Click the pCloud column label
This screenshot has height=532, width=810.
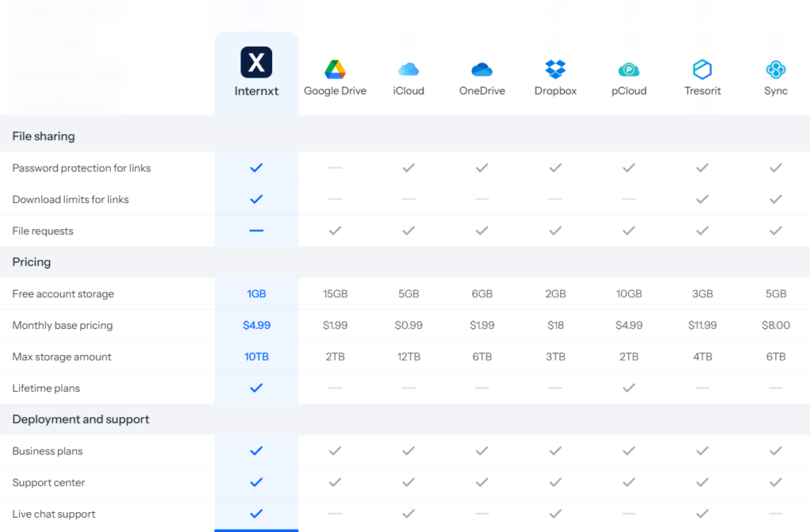(629, 91)
